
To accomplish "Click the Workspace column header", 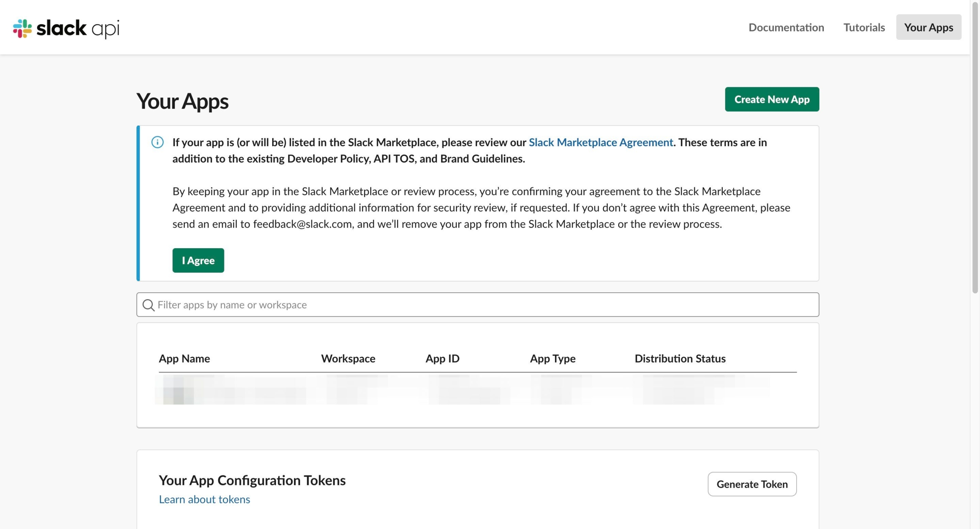I will tap(348, 358).
